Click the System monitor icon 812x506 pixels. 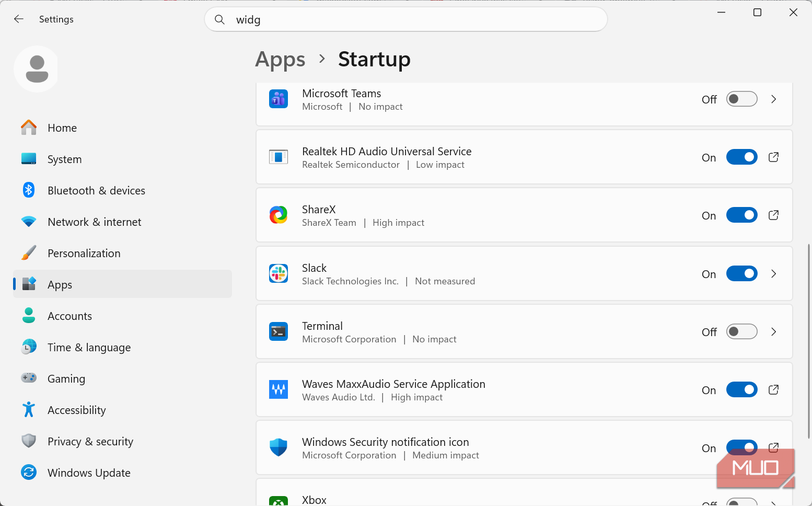[29, 159]
